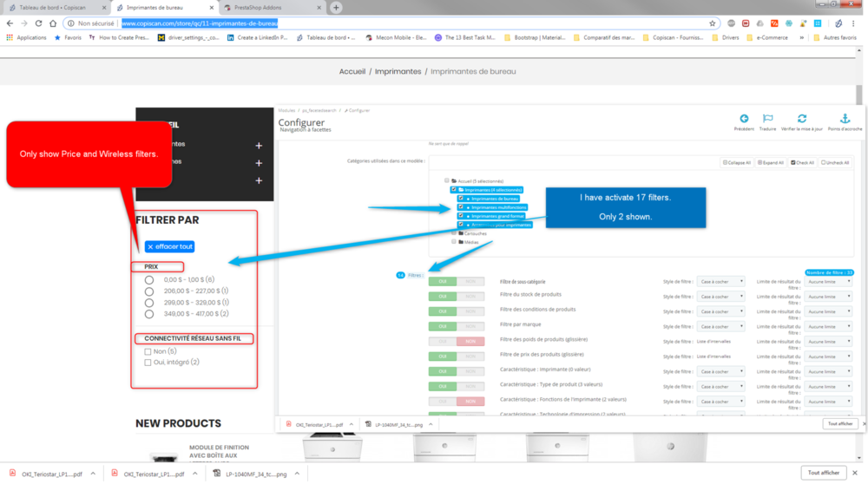Select price range 206,00 $ - 227,00 $ radio
The height and width of the screenshot is (484, 868).
click(149, 291)
